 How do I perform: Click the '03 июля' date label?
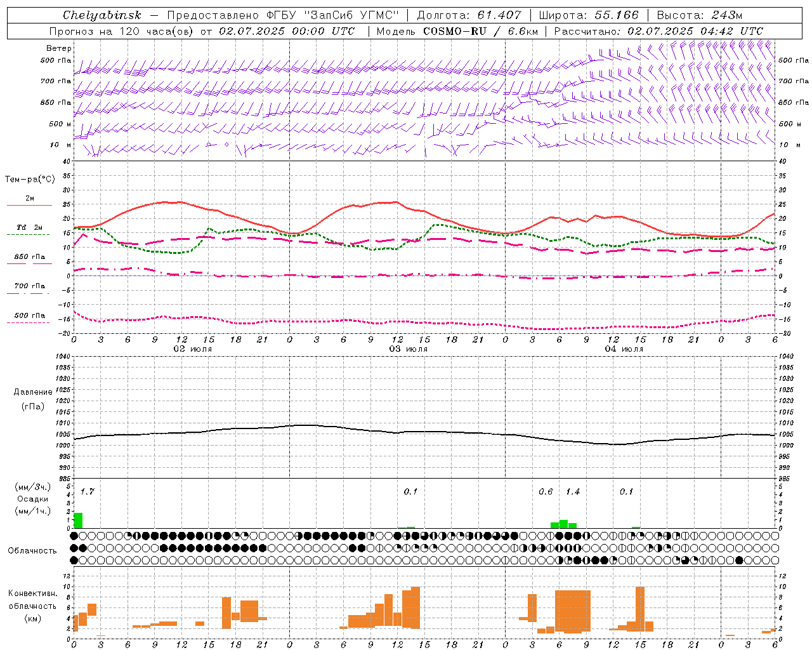408,348
